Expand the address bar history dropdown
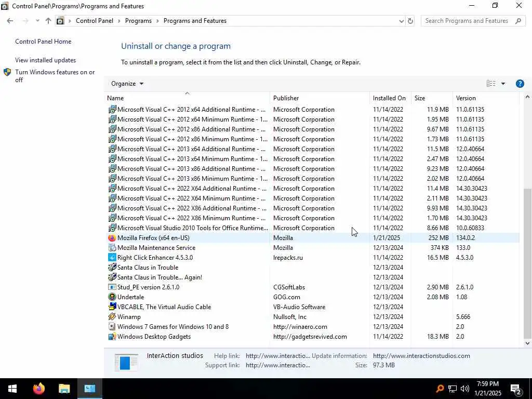 (402, 21)
